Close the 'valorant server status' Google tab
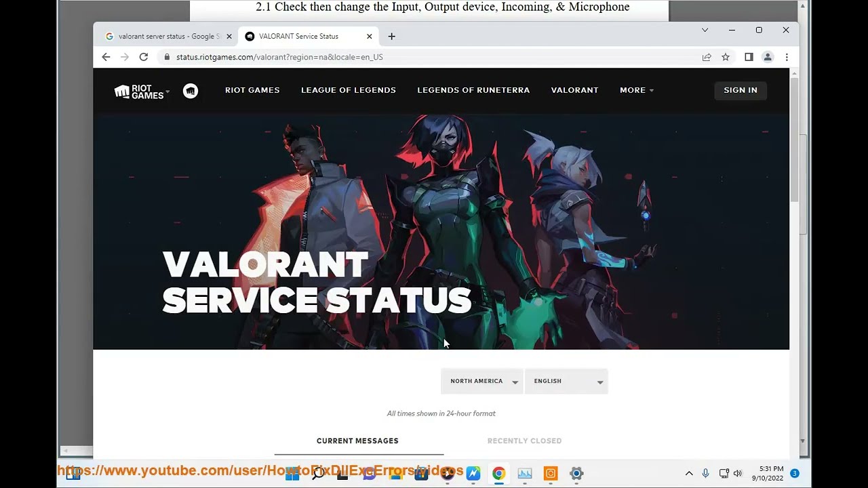 coord(229,37)
